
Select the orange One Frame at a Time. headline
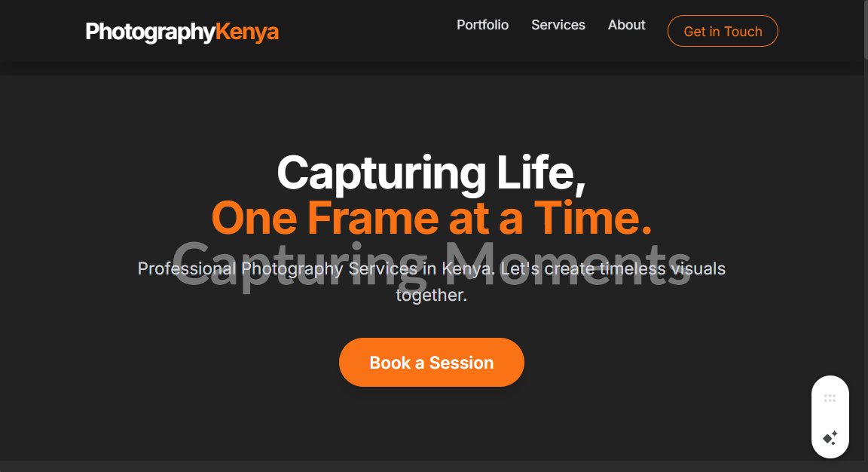point(431,218)
